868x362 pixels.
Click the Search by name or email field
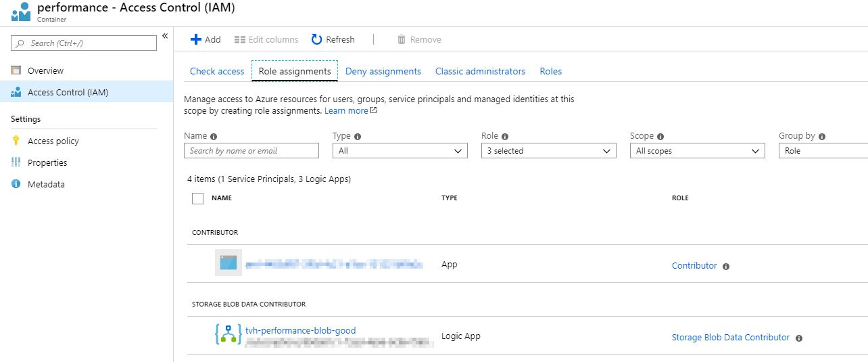tap(251, 151)
